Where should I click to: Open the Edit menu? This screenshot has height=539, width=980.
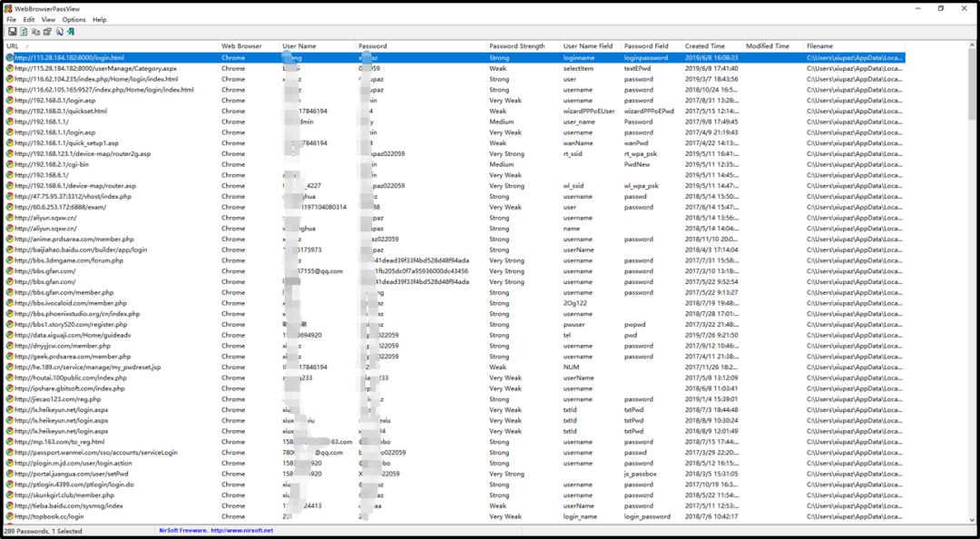[x=29, y=19]
